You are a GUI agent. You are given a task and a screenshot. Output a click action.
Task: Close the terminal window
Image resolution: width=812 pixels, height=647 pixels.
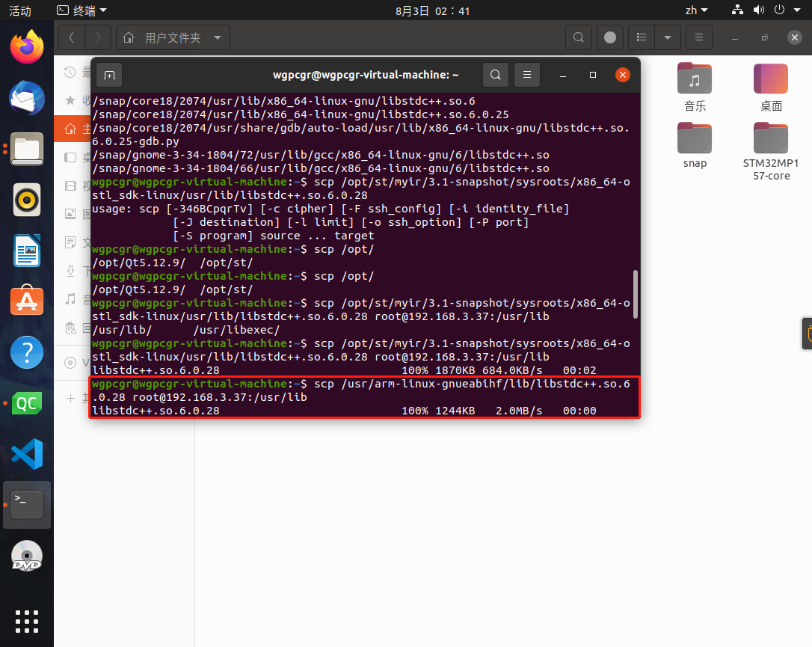pos(623,75)
